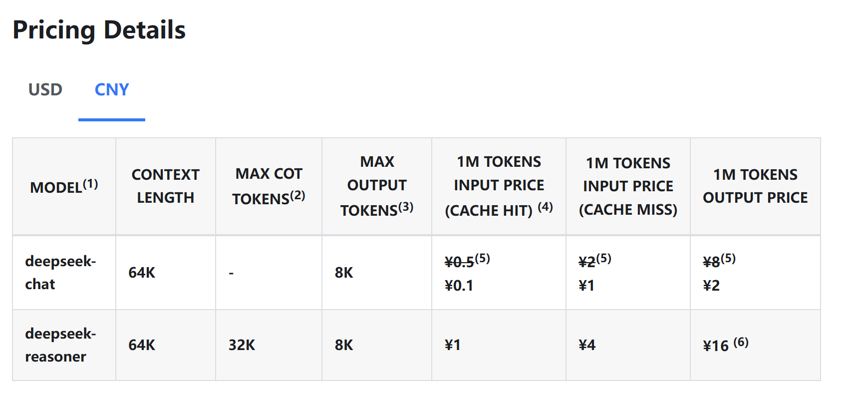The width and height of the screenshot is (868, 395).
Task: Click the ¥0.1 cache hit price
Action: [x=459, y=286]
